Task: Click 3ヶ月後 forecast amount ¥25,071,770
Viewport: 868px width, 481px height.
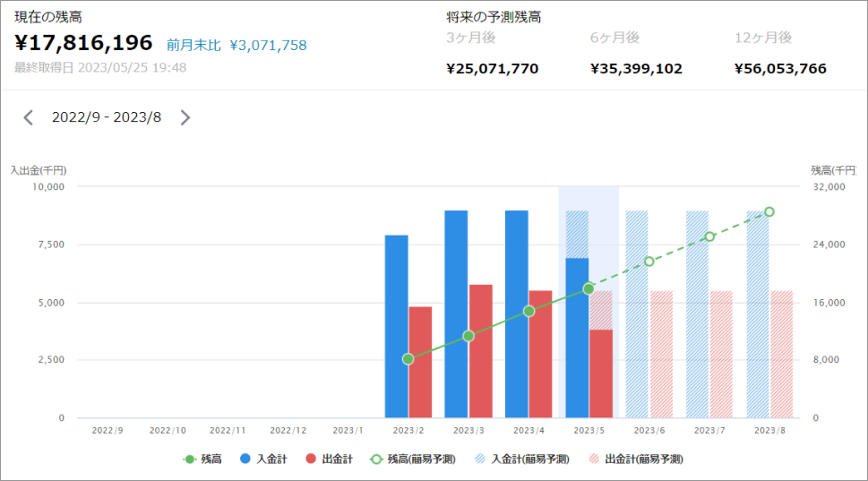Action: (492, 69)
